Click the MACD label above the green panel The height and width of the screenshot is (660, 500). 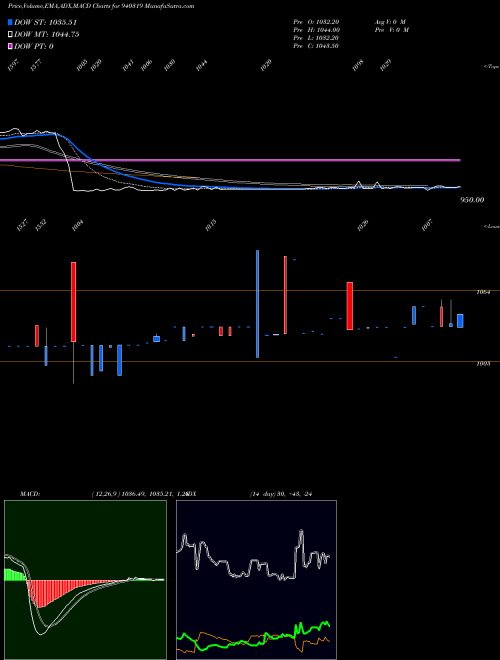(30, 494)
